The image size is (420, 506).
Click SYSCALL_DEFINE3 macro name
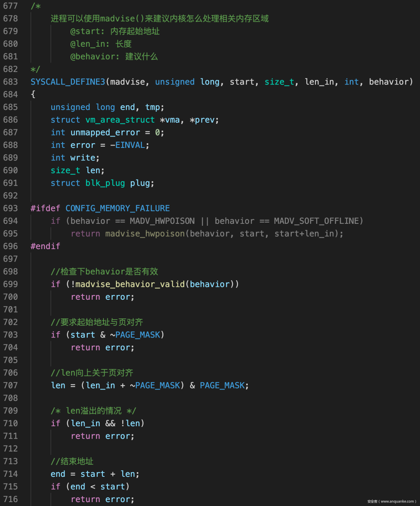(68, 82)
